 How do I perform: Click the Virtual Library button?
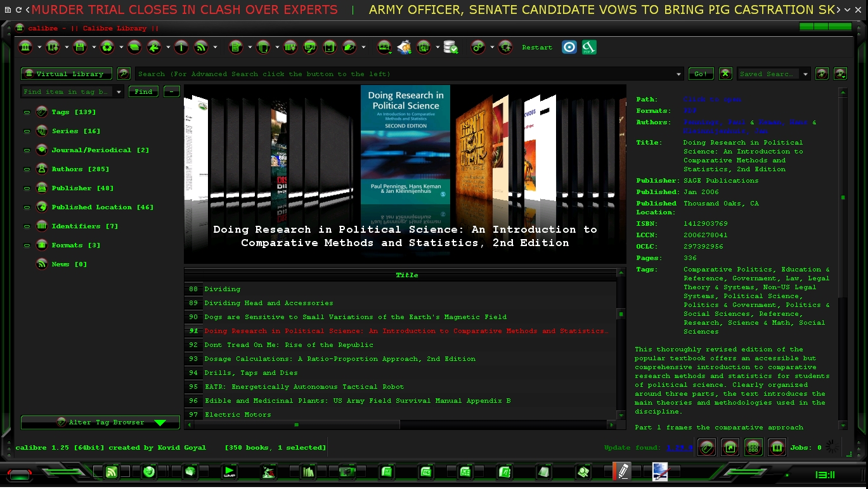click(67, 74)
